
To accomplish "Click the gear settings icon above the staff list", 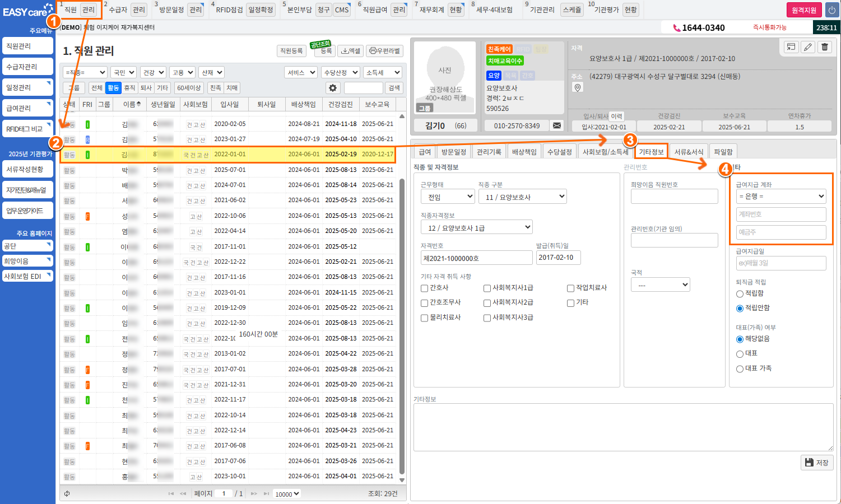I will coord(333,88).
